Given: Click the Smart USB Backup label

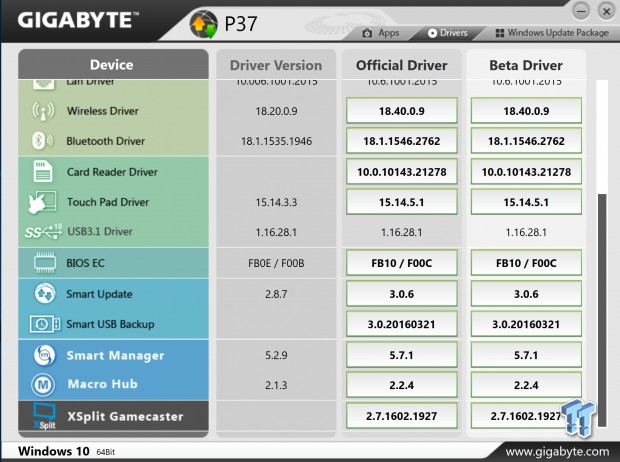Looking at the screenshot, I should [110, 324].
